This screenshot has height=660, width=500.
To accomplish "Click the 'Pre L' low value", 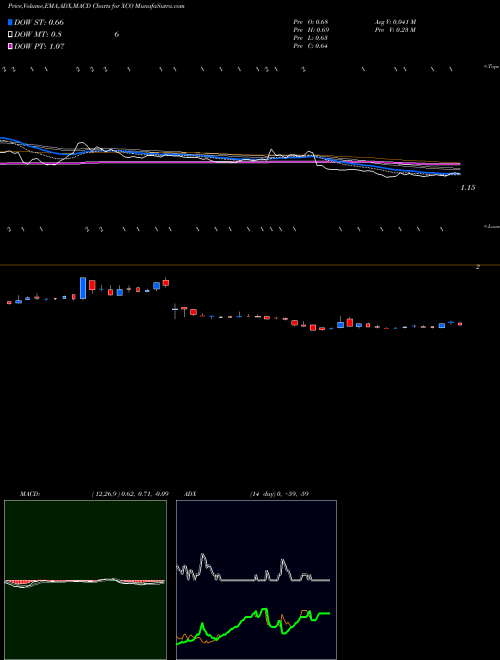I will (311, 38).
